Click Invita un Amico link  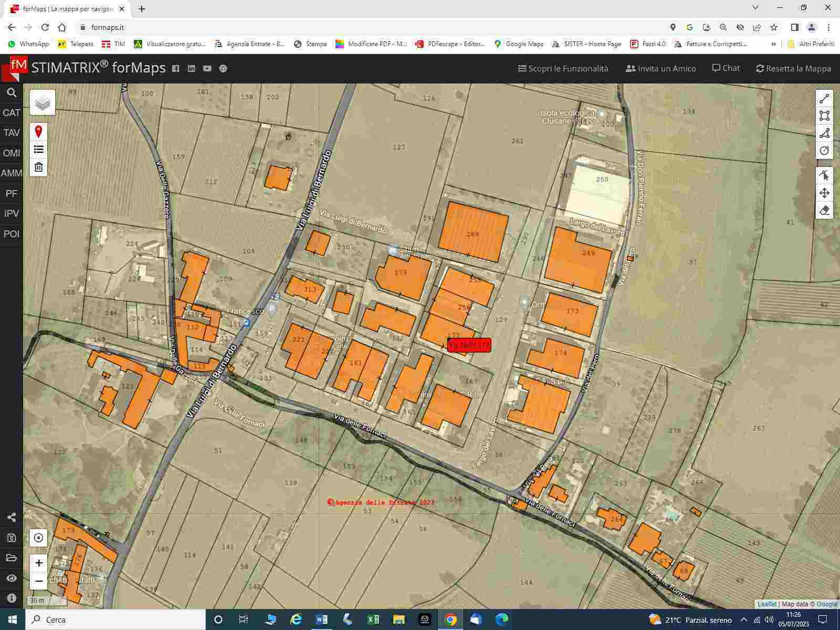click(x=660, y=68)
